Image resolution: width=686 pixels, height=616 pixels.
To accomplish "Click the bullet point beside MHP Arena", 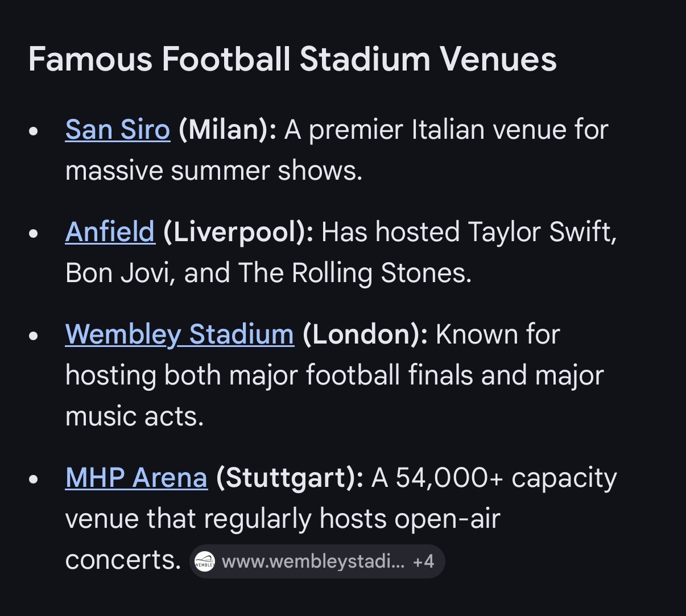I will pyautogui.click(x=34, y=479).
